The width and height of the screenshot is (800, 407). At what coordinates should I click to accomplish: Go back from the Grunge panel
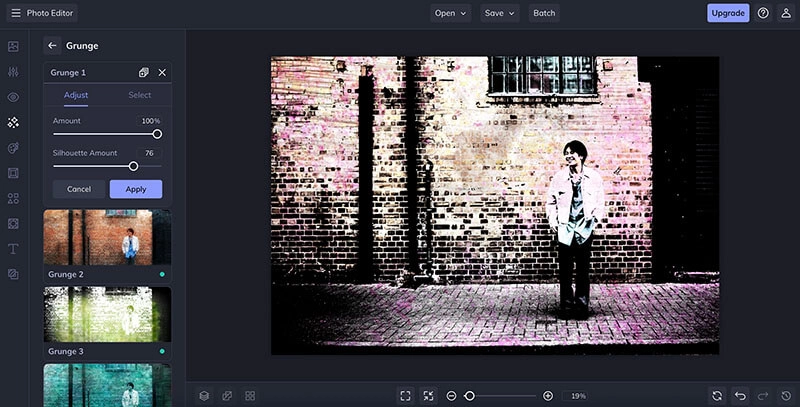pos(52,45)
